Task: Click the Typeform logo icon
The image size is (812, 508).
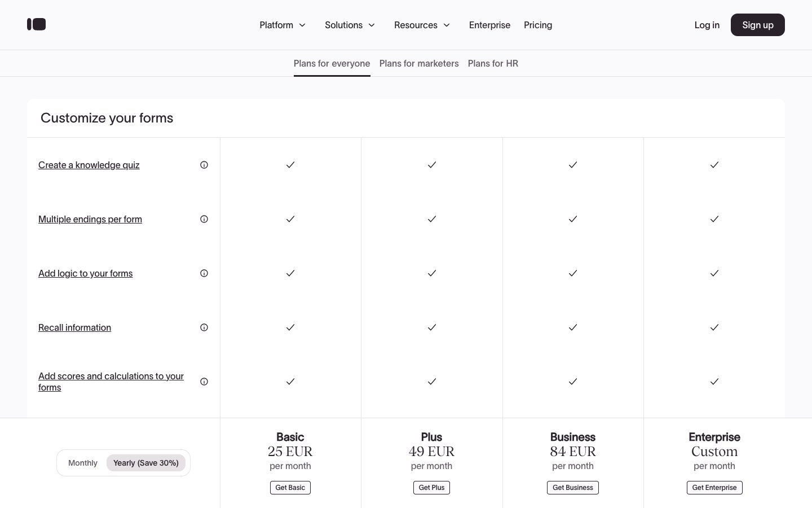Action: pos(37,24)
